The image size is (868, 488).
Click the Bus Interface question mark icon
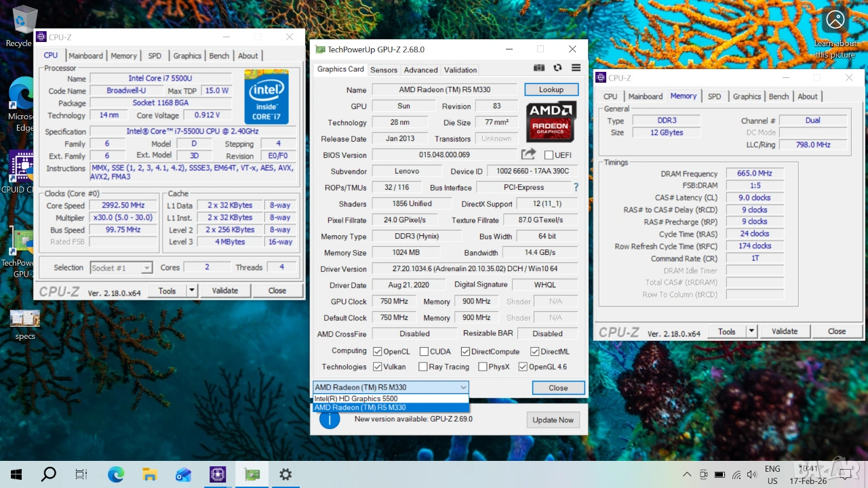tap(576, 187)
